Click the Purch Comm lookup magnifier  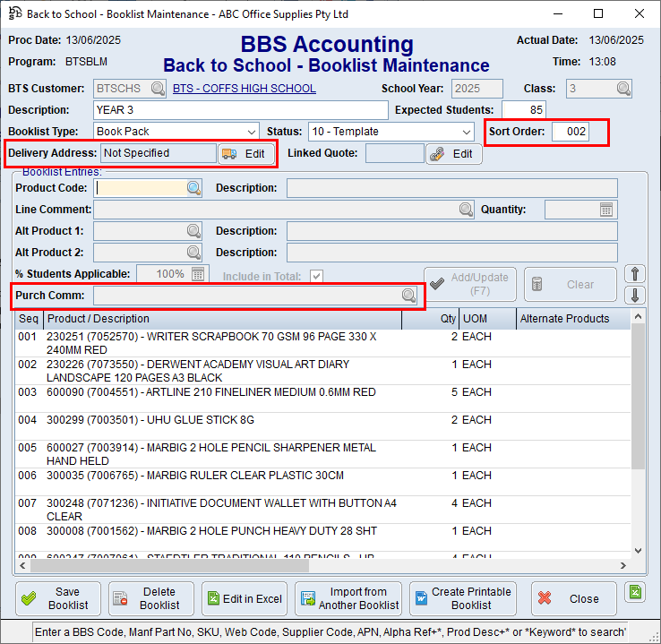(x=408, y=296)
